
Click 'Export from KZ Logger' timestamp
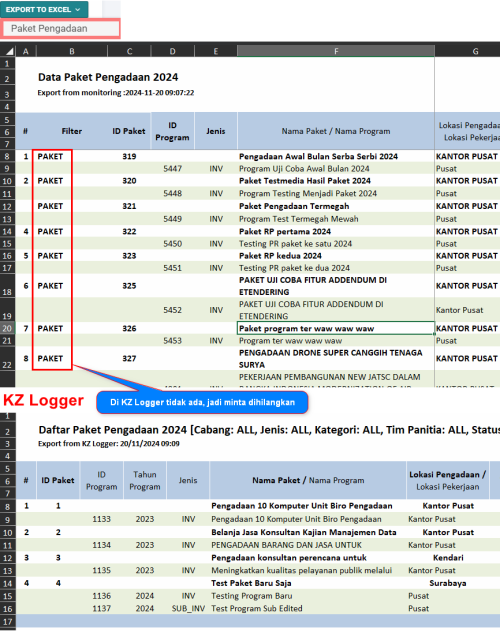tap(109, 443)
